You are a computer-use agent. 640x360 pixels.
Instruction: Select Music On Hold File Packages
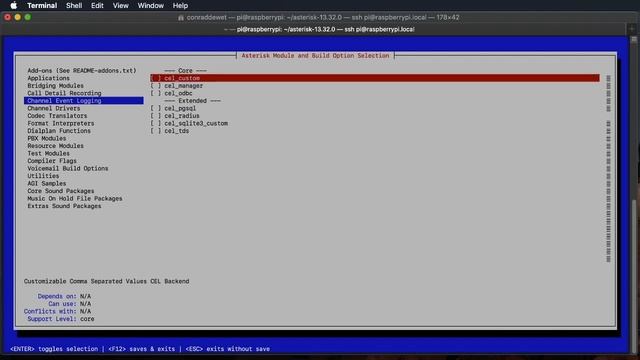(x=75, y=198)
